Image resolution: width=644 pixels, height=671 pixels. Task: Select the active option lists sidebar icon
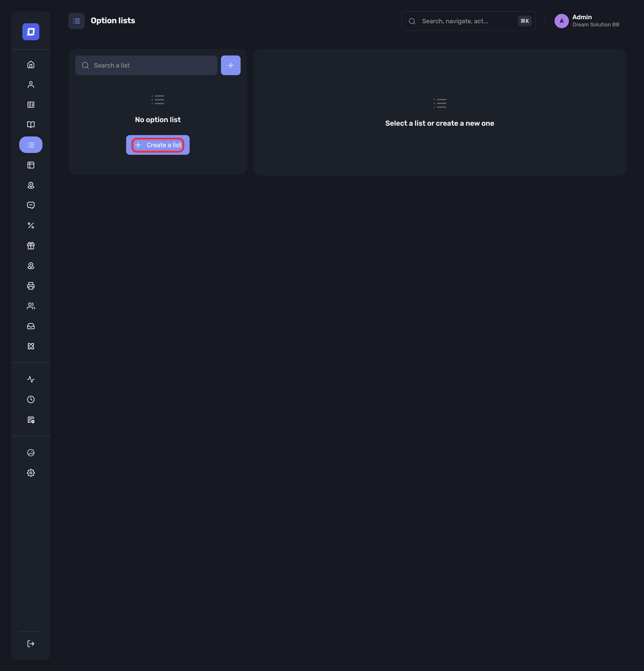(x=31, y=145)
